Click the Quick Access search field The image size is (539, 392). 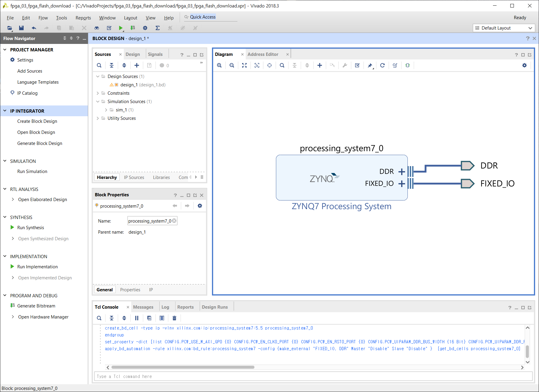(210, 17)
